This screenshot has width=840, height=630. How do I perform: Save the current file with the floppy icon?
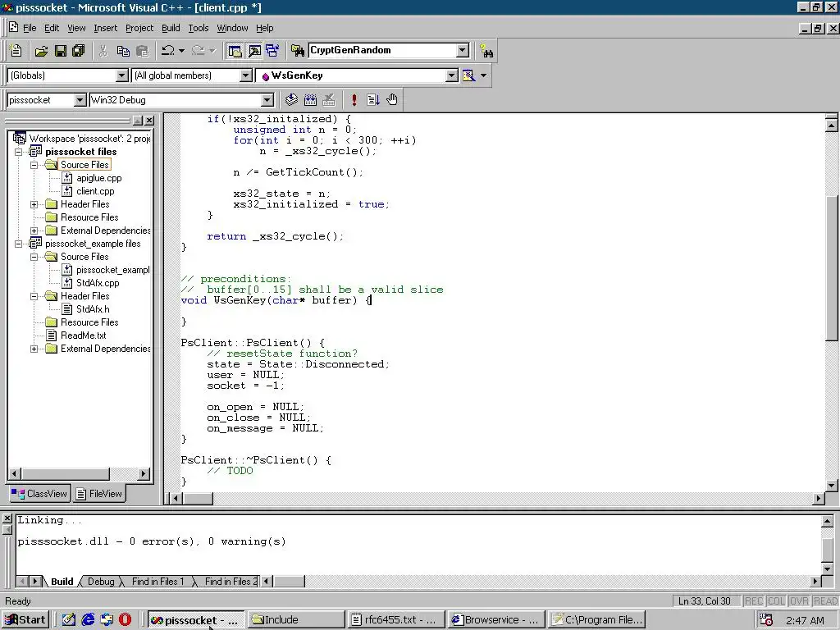pos(61,50)
